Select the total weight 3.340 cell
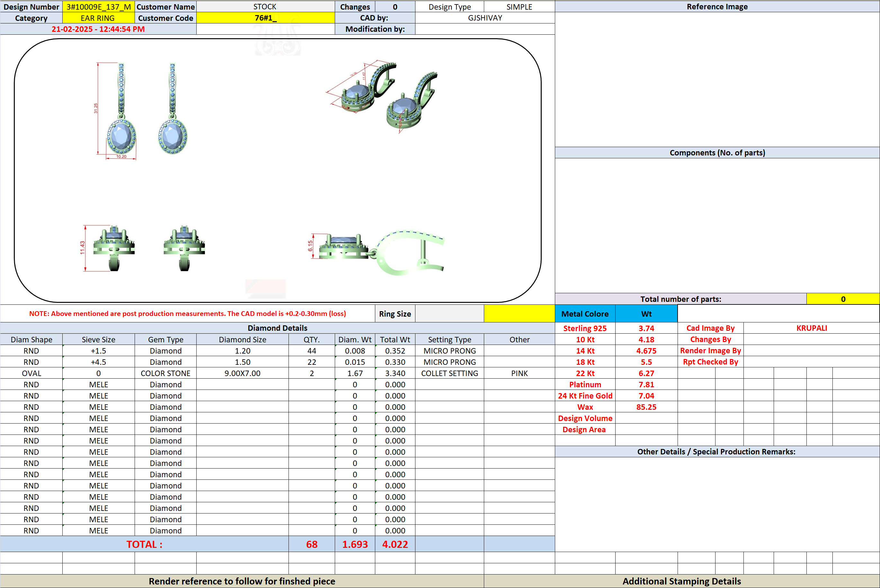 point(395,373)
